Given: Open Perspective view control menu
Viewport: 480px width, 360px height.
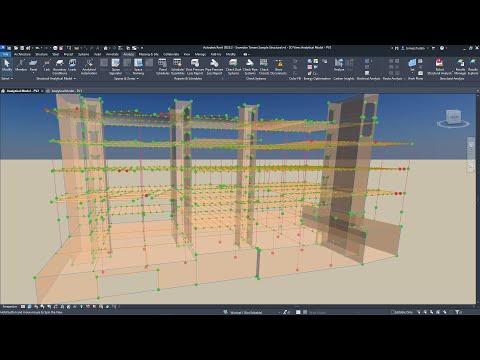Looking at the screenshot, I should [x=10, y=306].
